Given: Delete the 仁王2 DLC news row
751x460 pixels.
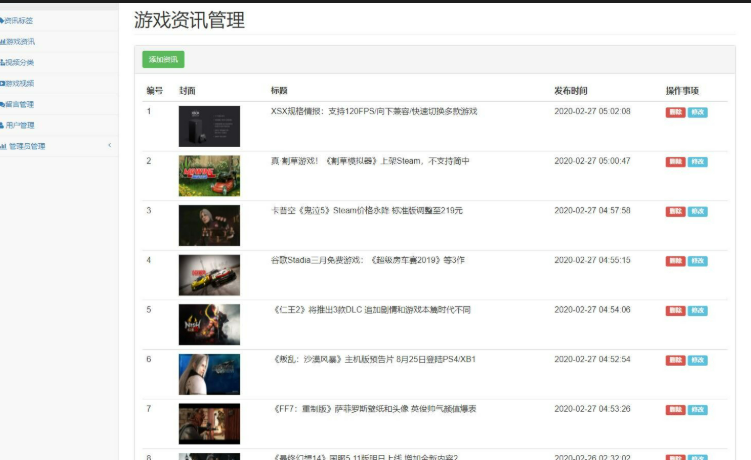Looking at the screenshot, I should pos(675,310).
